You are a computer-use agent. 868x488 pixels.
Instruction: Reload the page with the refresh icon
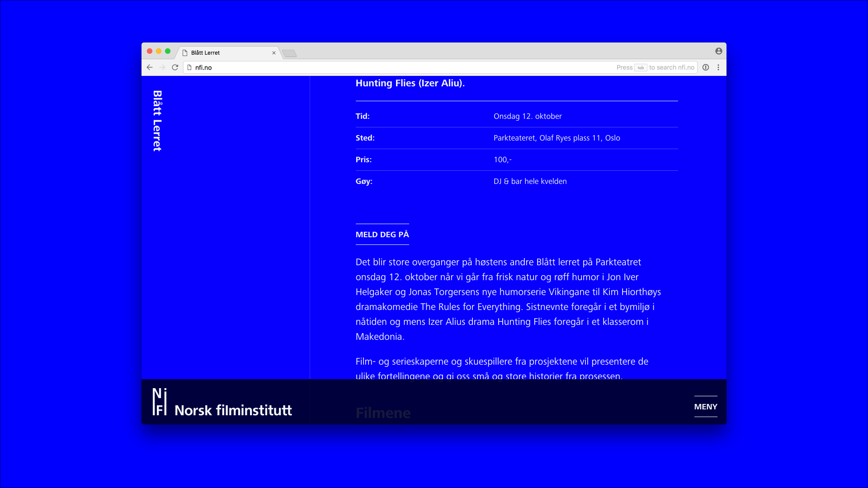[x=175, y=67]
